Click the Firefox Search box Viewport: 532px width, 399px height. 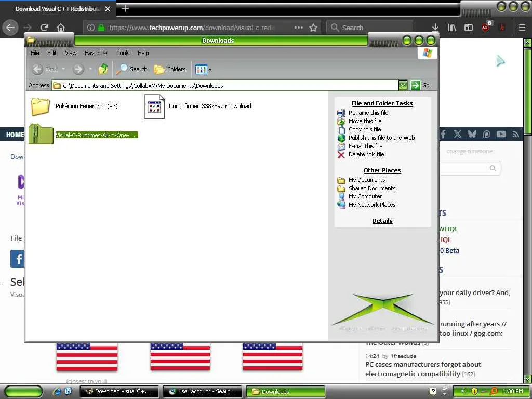(x=370, y=28)
